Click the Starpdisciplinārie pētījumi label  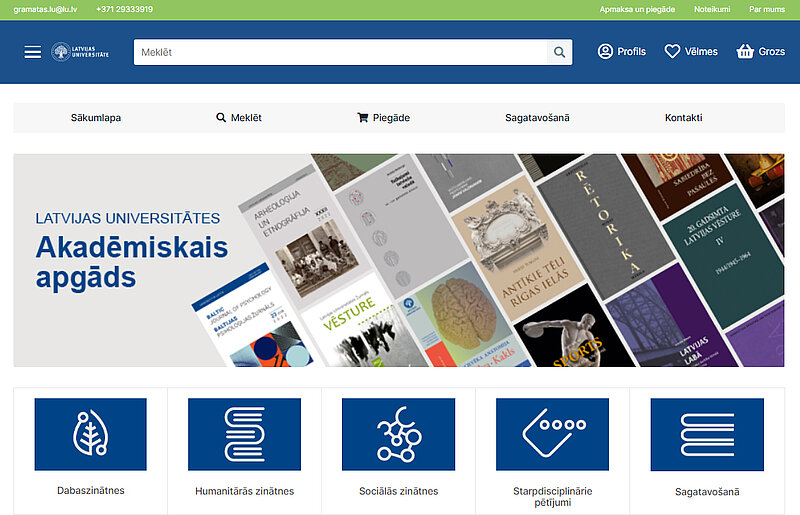[x=553, y=497]
